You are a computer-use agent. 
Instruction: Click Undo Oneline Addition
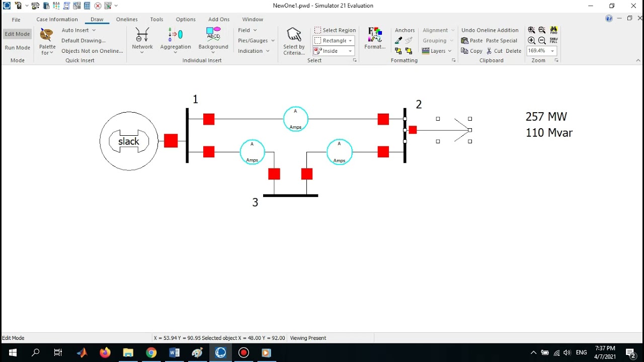pos(490,30)
